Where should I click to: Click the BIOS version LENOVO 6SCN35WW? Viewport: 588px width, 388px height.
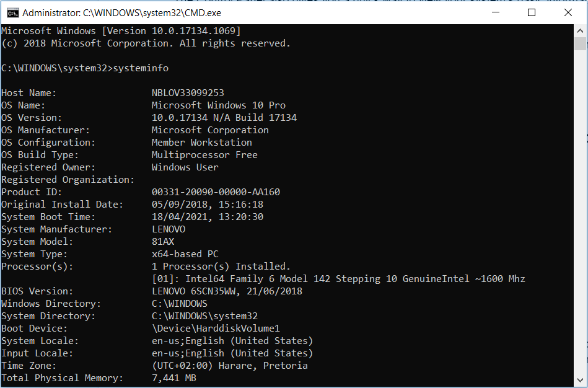227,291
